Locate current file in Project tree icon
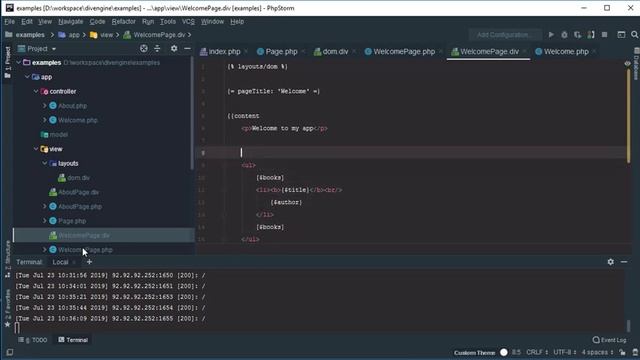 click(x=144, y=49)
